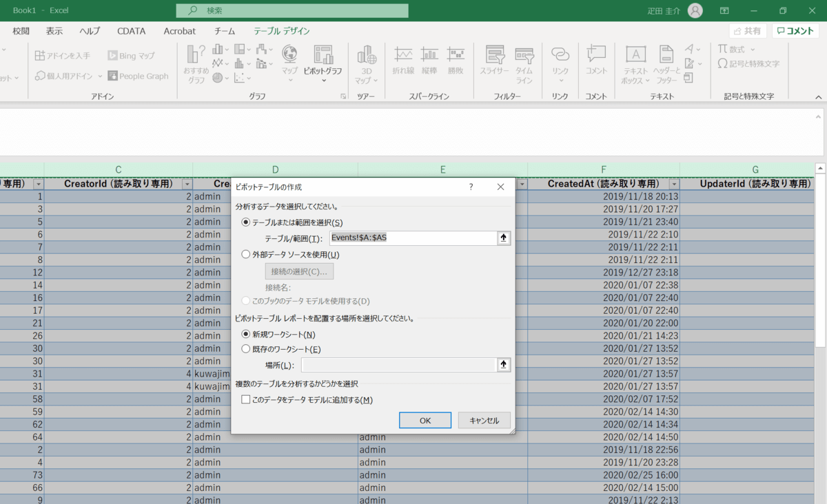Enable このデータをデータ モデルに追加する checkbox
Image resolution: width=827 pixels, height=504 pixels.
[x=246, y=399]
